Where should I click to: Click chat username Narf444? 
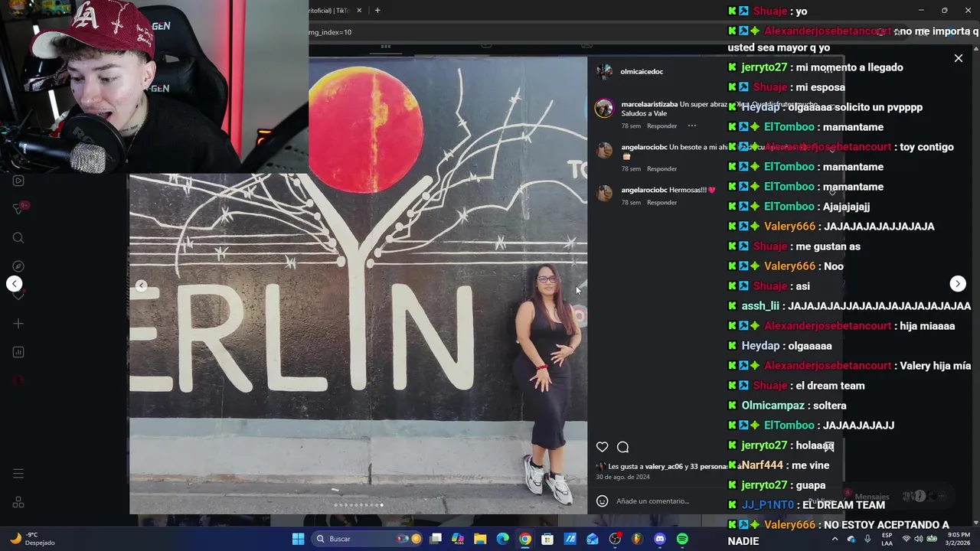point(762,465)
